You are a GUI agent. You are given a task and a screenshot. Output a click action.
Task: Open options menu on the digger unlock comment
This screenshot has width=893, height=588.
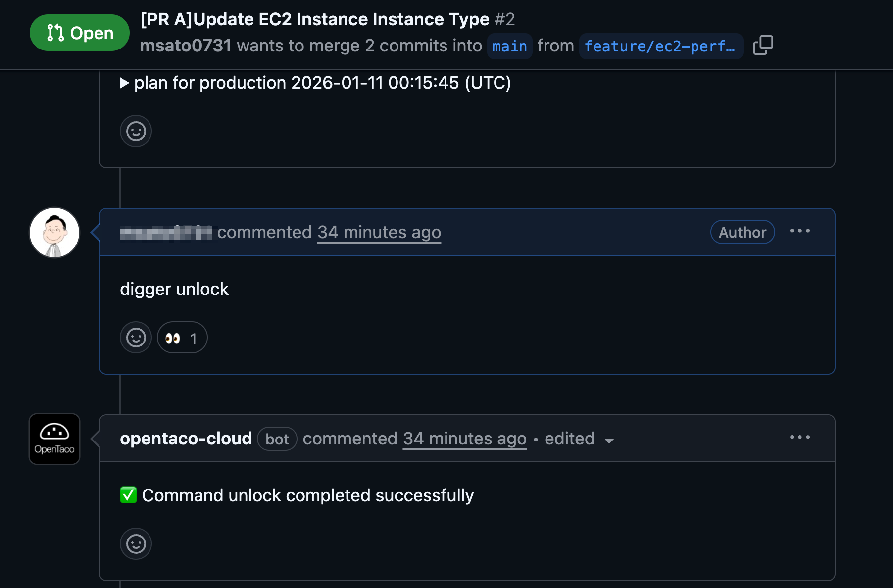800,231
